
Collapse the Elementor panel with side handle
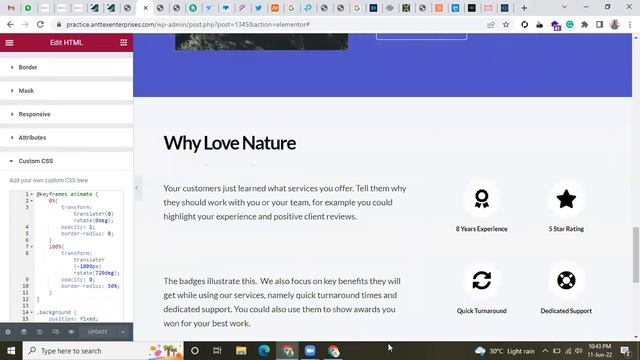coord(137,188)
